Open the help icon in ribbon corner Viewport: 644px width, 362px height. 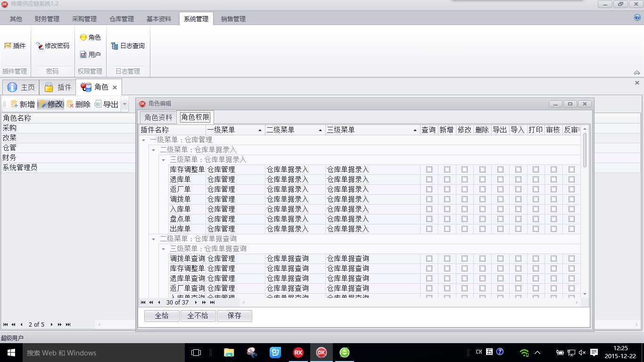637,18
